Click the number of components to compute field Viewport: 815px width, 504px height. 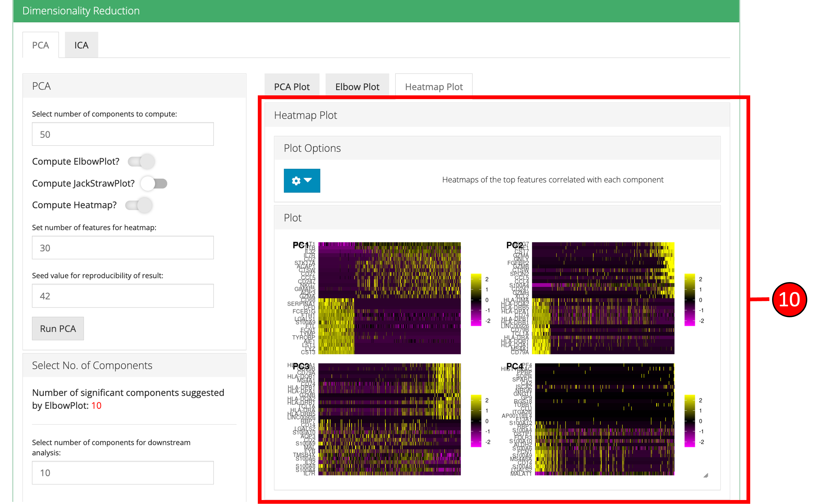pos(122,134)
